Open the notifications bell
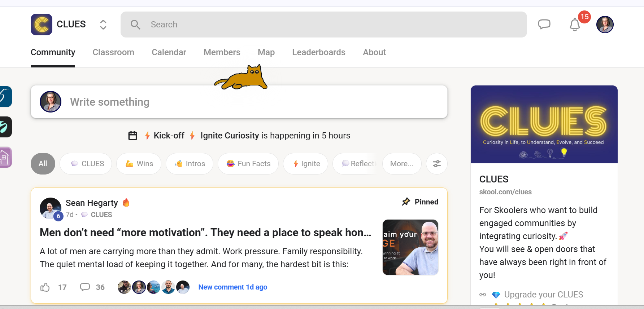The image size is (644, 309). click(575, 25)
